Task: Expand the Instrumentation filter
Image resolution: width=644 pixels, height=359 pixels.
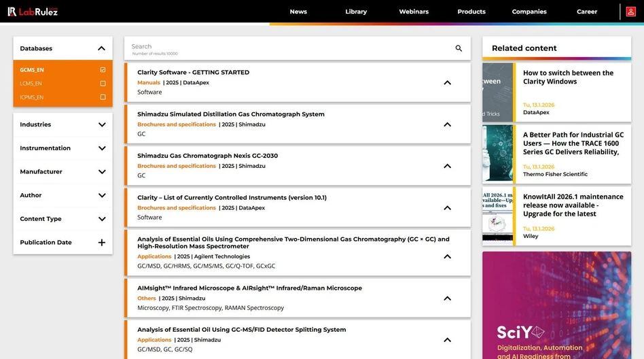Action: [x=102, y=148]
